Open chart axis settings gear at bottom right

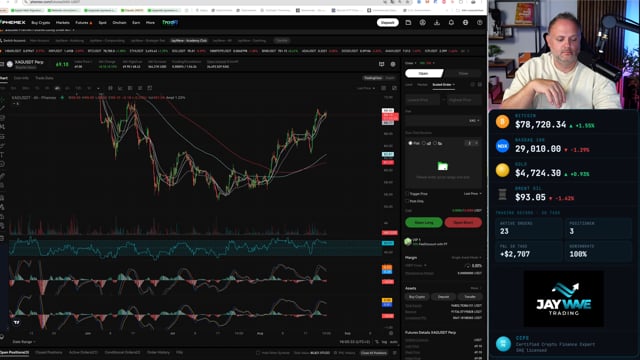[391, 333]
